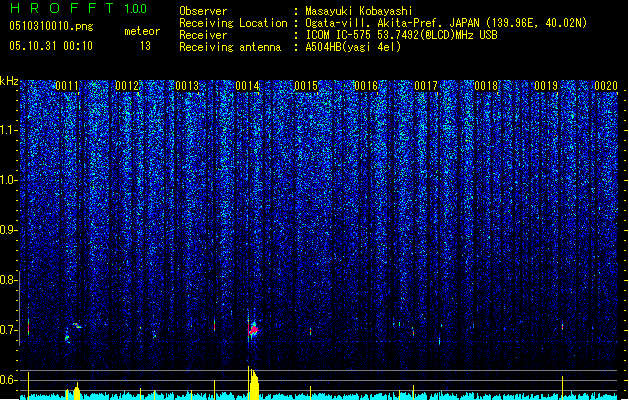The width and height of the screenshot is (629, 400).
Task: Click the Receiving Location value Ogata-vill. Akita-Pref.
Action: [446, 23]
